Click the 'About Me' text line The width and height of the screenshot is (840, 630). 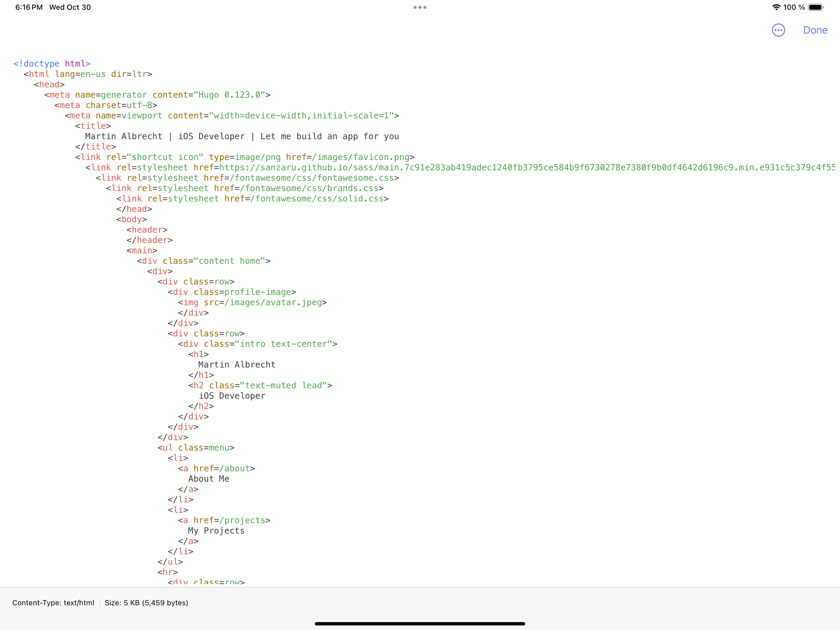[x=209, y=479]
